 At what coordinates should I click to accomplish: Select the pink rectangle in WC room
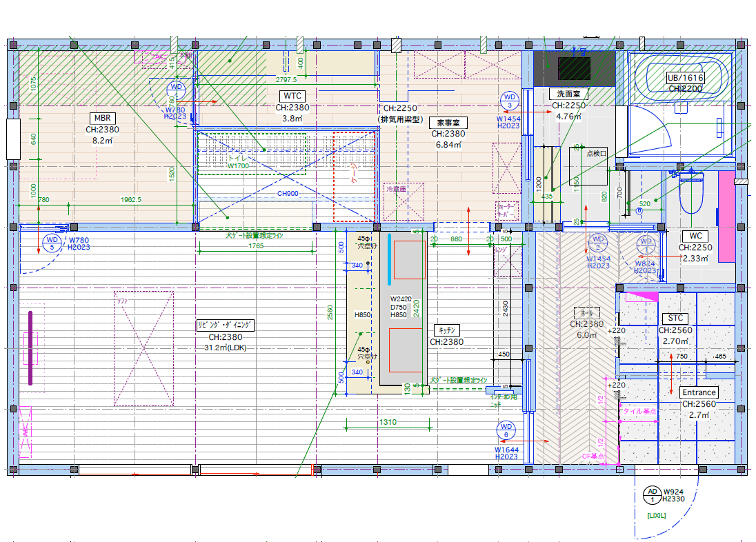click(726, 216)
